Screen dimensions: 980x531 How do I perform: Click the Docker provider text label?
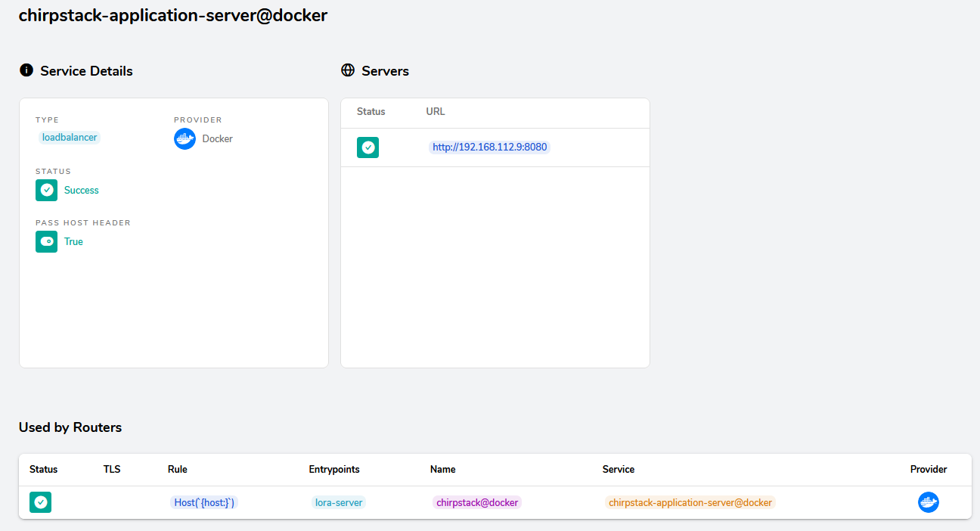tap(218, 139)
